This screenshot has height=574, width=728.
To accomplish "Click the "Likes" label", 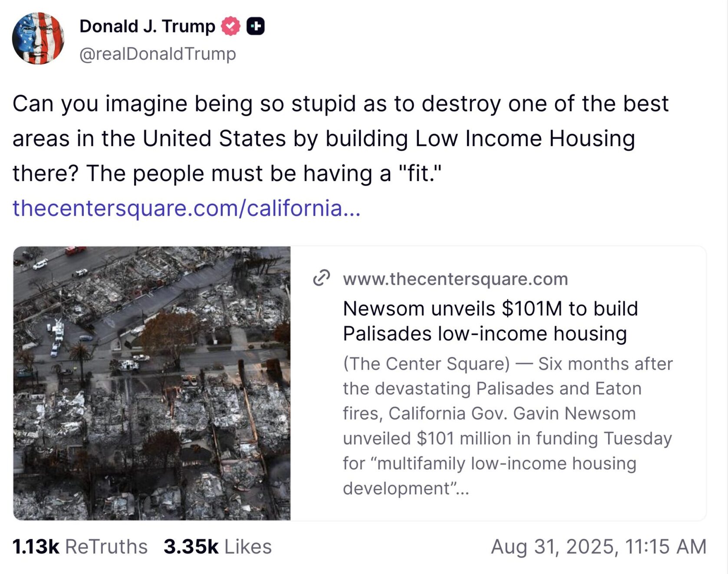I will click(x=248, y=547).
